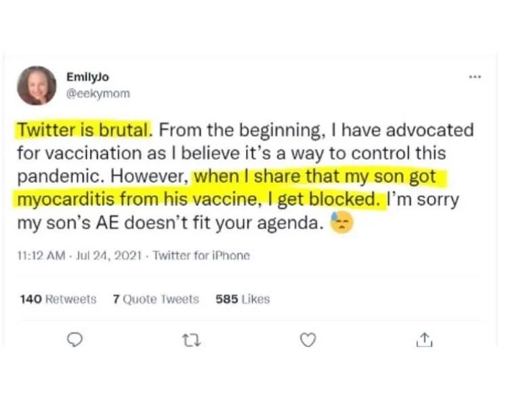The image size is (508, 420).
Task: Click the reply speech bubble icon
Action: [x=77, y=340]
